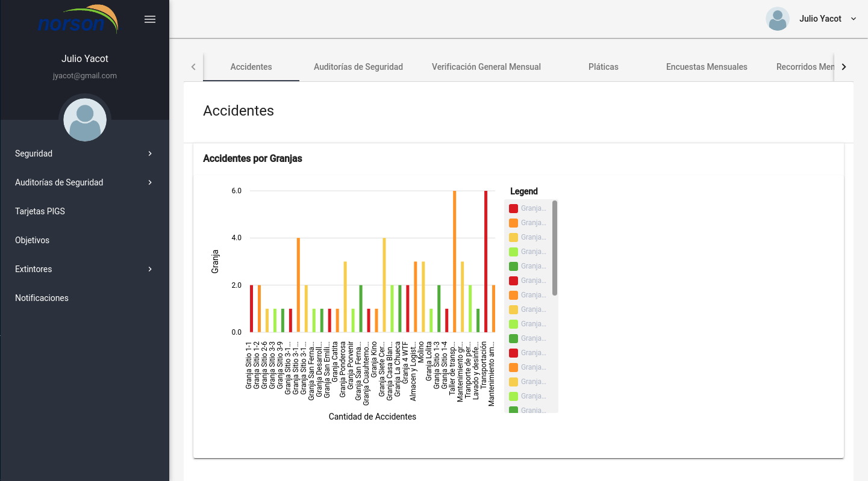This screenshot has height=481, width=868.
Task: Switch to the Auditorías de Seguridad tab
Action: point(358,67)
